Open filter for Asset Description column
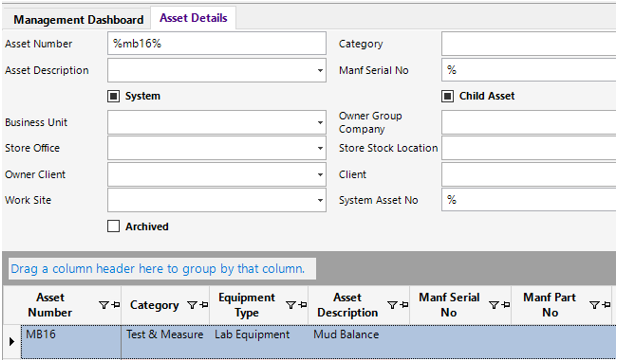Image resolution: width=618 pixels, height=360 pixels. (392, 305)
